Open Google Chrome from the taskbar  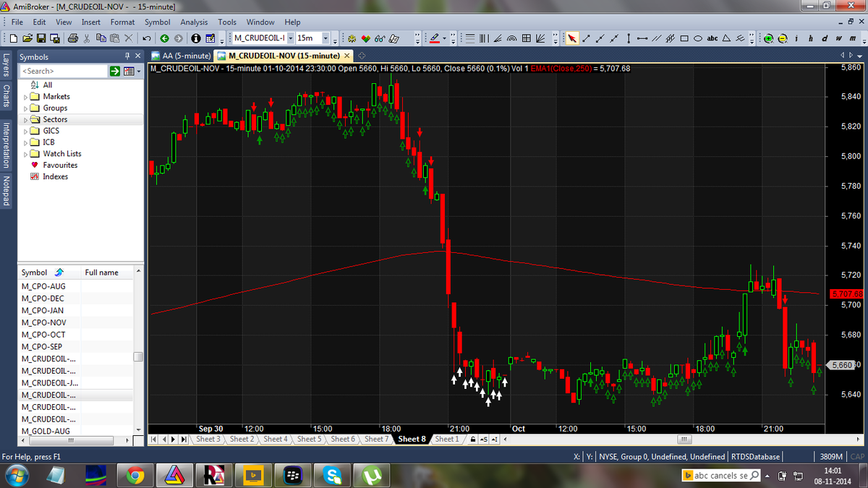(x=135, y=475)
